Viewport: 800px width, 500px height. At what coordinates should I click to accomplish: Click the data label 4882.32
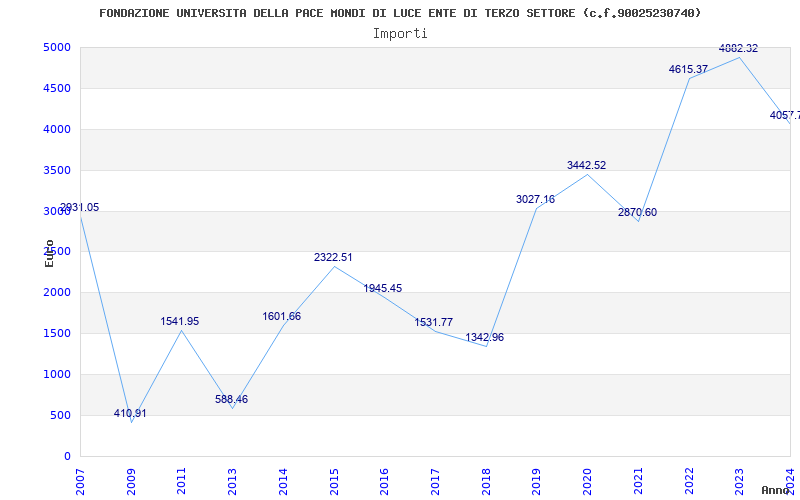[738, 48]
